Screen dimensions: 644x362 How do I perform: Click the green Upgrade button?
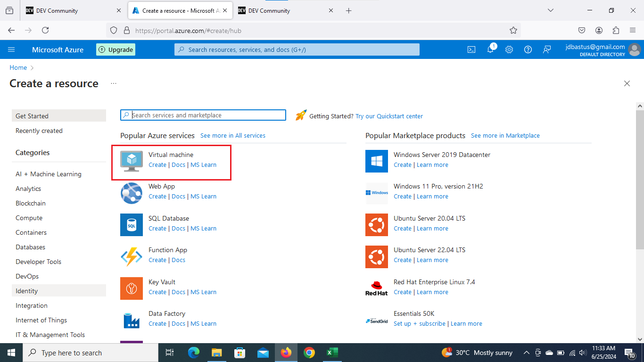click(x=116, y=49)
